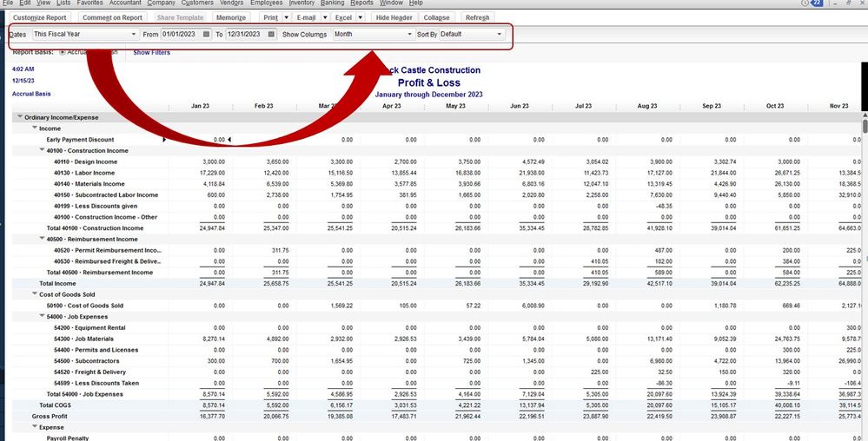Open the To date calendar picker
Image resolution: width=868 pixels, height=441 pixels.
click(x=271, y=35)
